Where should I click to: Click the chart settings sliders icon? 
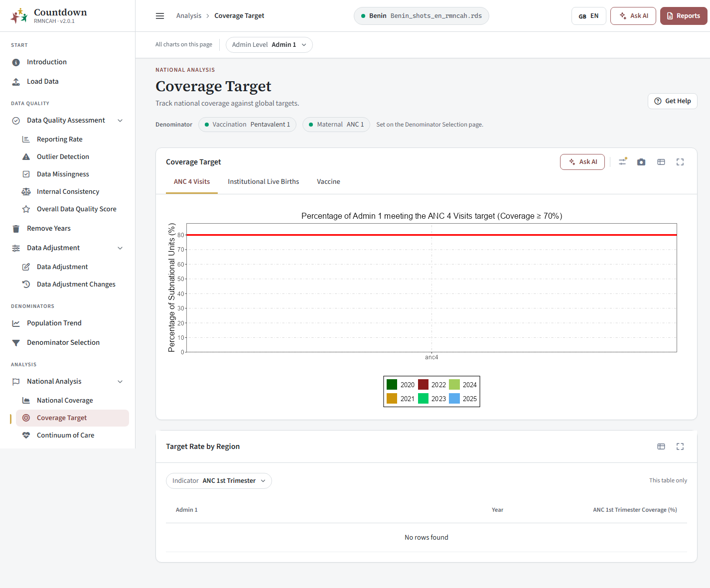point(622,162)
